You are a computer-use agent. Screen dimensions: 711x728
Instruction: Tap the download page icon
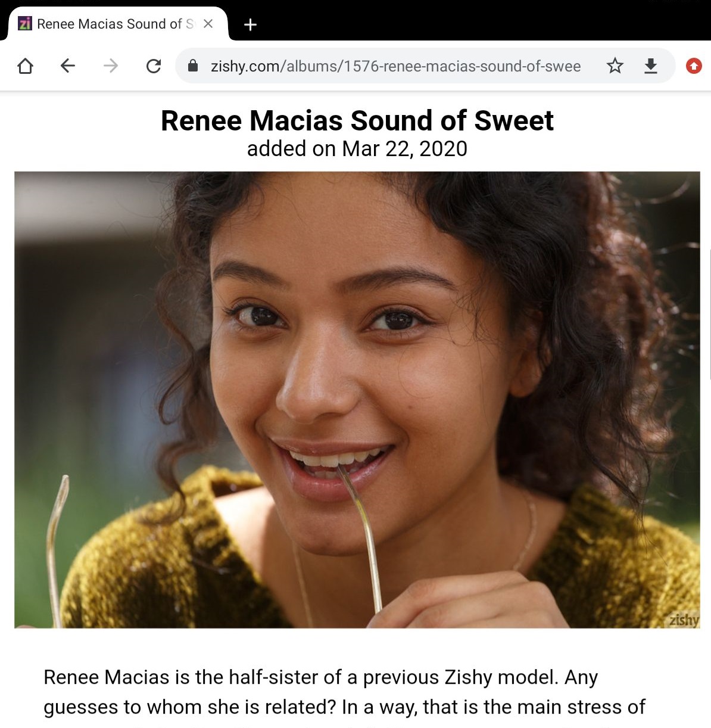651,66
